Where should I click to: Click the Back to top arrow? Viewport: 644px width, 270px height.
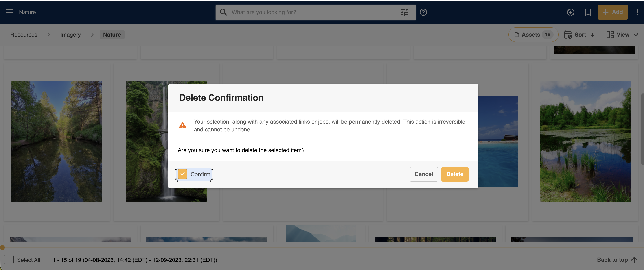click(x=634, y=260)
